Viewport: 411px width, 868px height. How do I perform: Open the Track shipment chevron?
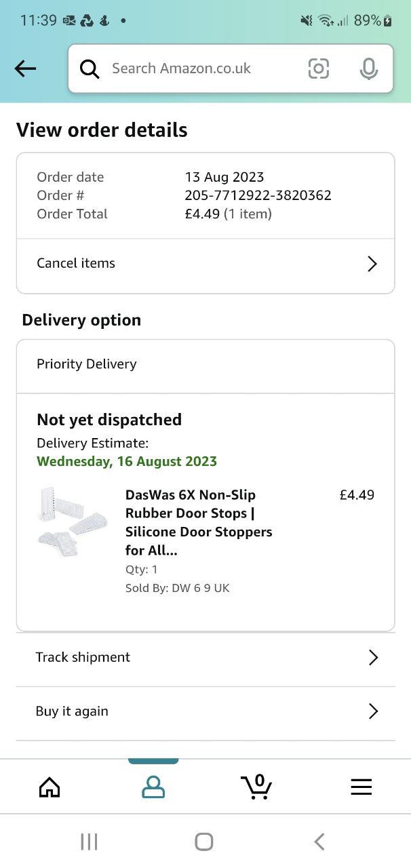click(x=372, y=657)
